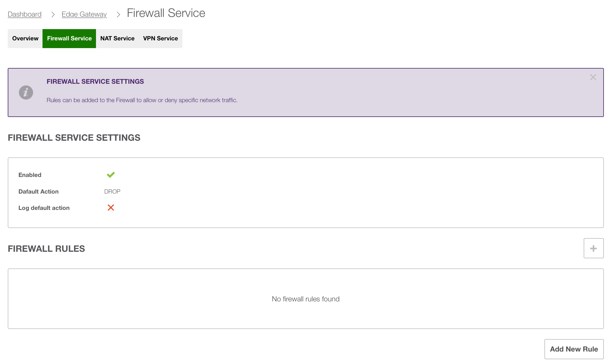Click the breadcrumb separator after Dashboard

(53, 14)
